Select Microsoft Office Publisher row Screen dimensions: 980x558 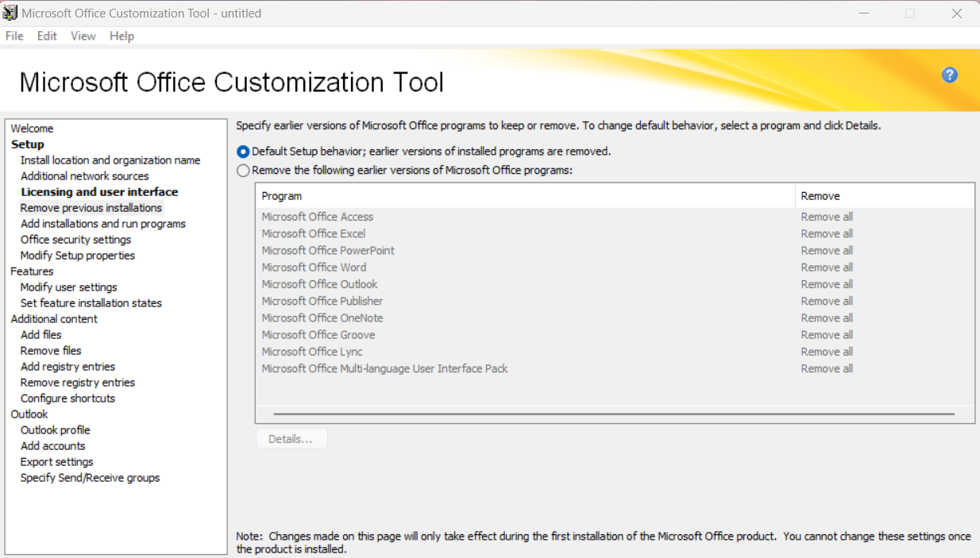[x=615, y=301]
